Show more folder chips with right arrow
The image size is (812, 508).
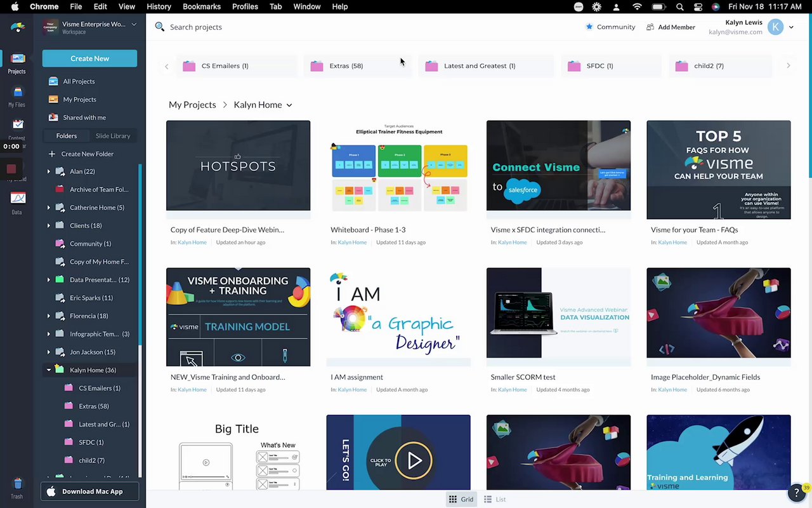789,65
